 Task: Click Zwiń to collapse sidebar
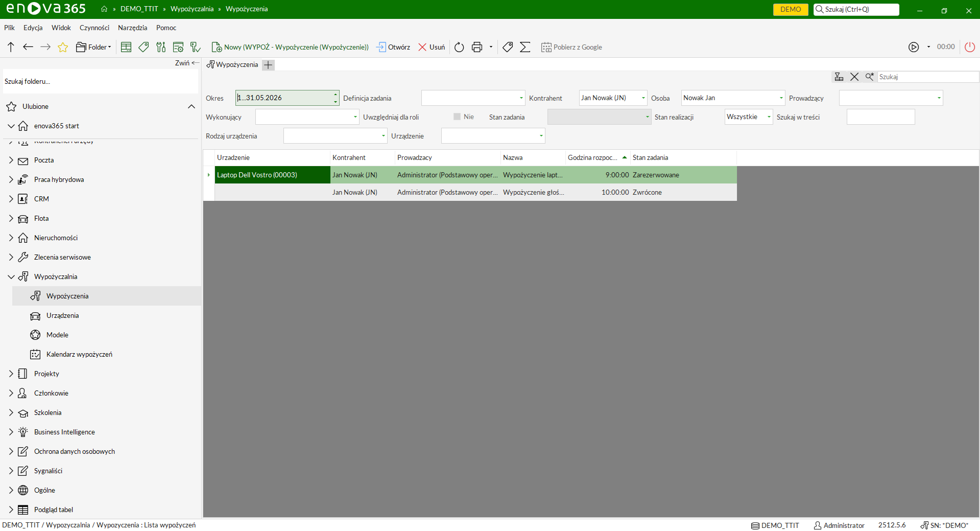[186, 63]
